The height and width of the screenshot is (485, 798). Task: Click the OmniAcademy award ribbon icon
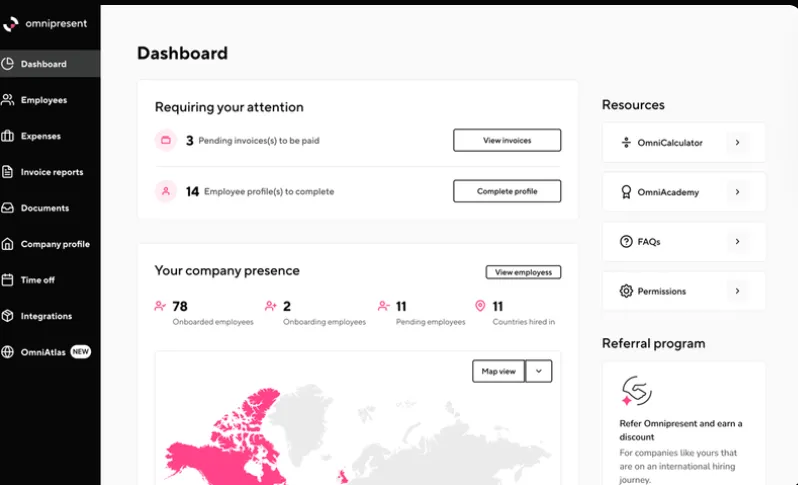pyautogui.click(x=626, y=192)
